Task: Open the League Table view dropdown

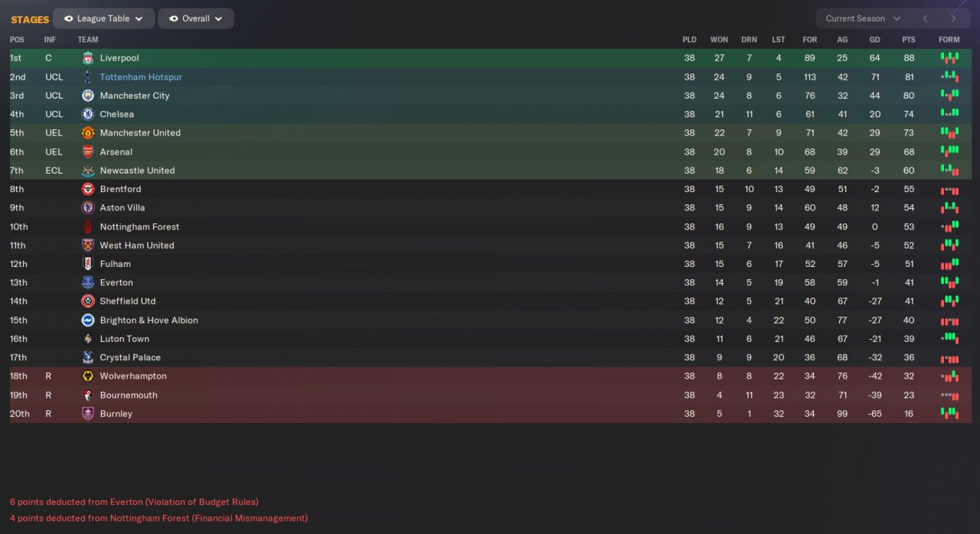Action: 103,18
